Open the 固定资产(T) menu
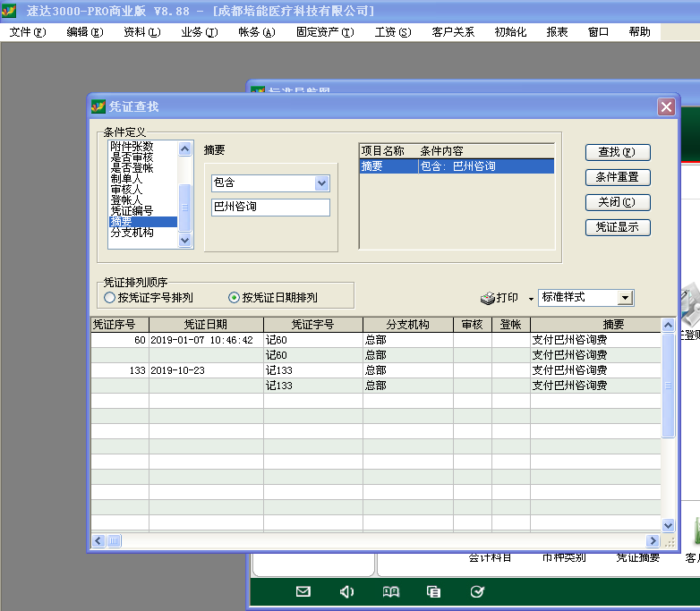The height and width of the screenshot is (611, 700). (x=325, y=32)
